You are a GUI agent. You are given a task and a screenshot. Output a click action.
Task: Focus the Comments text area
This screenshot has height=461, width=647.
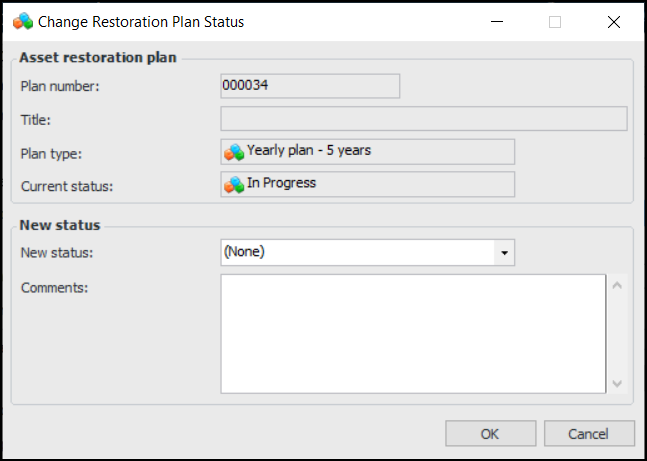click(412, 334)
